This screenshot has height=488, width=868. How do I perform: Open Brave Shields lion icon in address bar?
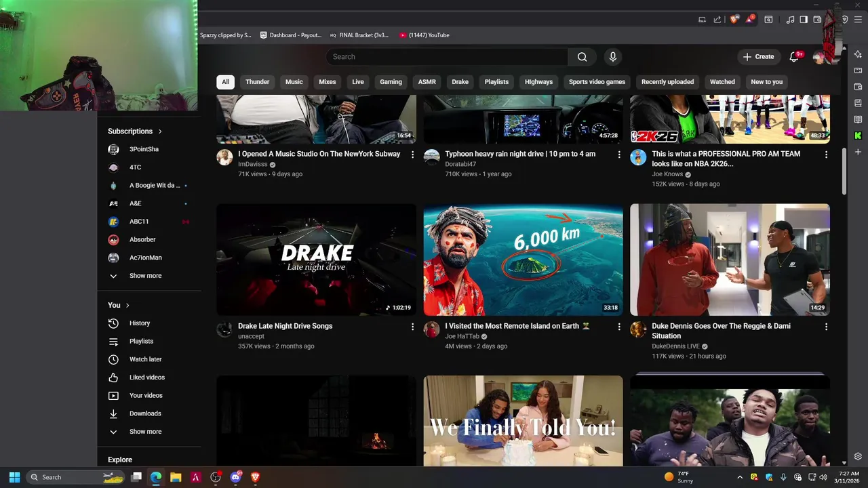734,20
